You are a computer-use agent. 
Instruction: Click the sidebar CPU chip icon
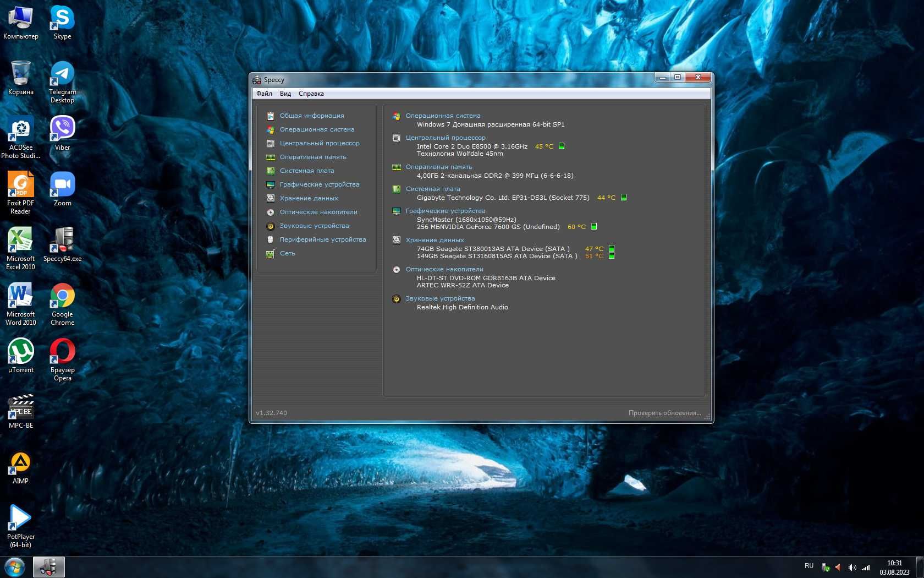pos(270,144)
